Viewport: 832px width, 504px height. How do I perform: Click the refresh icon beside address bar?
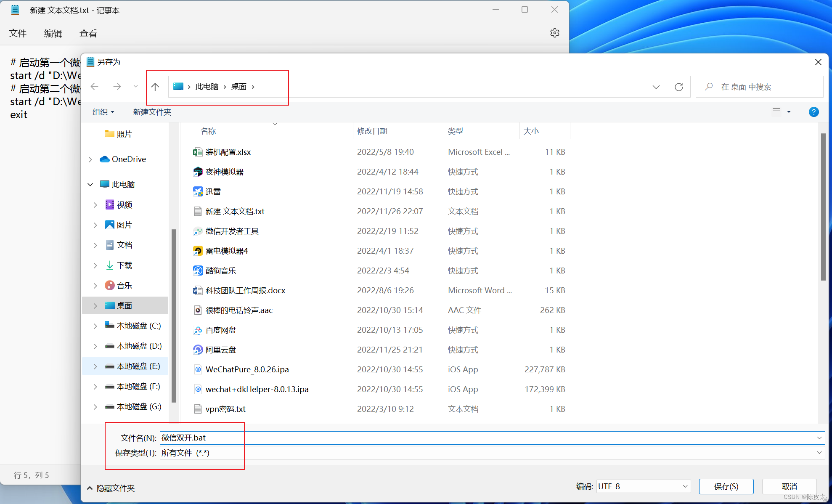[x=678, y=87]
